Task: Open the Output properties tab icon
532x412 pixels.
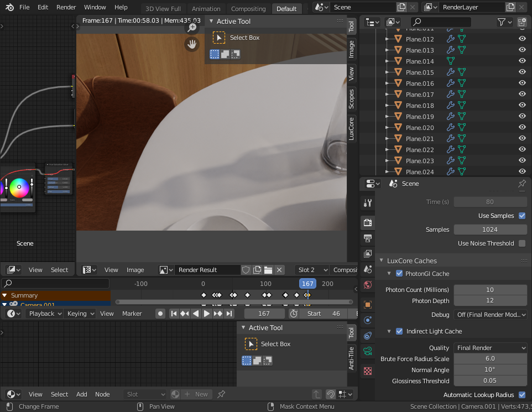Action: coord(368,238)
